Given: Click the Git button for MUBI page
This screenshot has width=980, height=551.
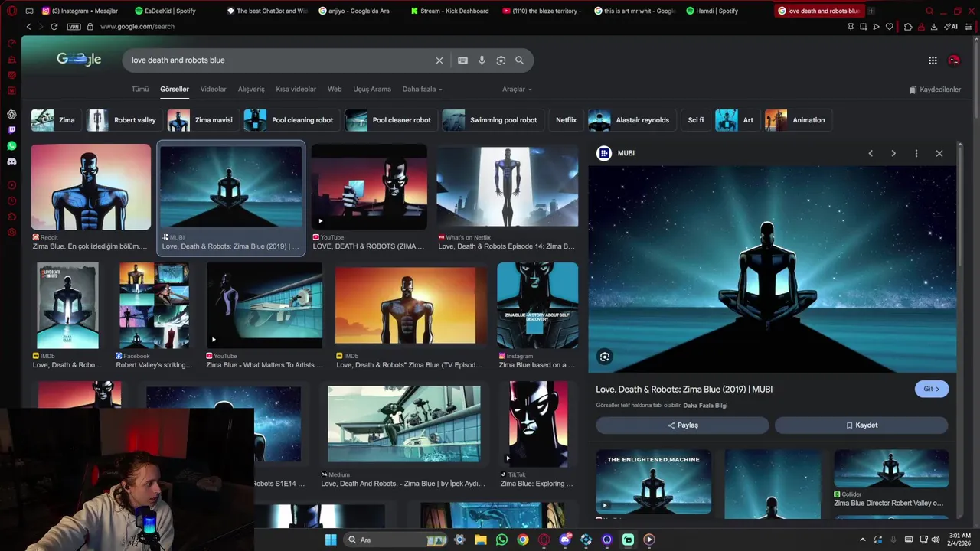Looking at the screenshot, I should tap(932, 389).
